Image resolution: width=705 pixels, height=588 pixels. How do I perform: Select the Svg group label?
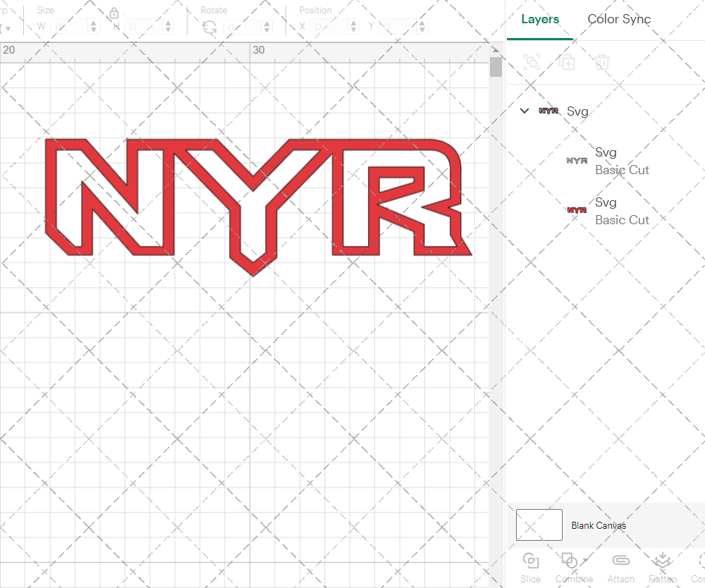(x=577, y=111)
